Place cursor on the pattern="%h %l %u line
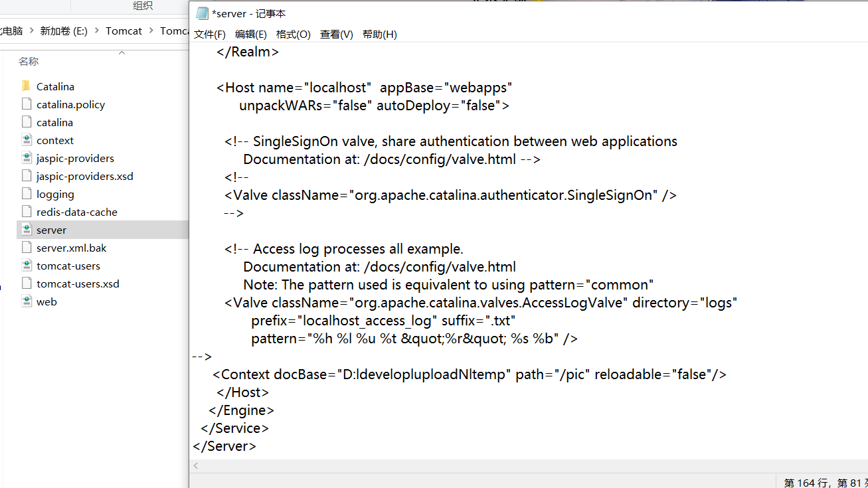This screenshot has width=868, height=488. pos(414,339)
